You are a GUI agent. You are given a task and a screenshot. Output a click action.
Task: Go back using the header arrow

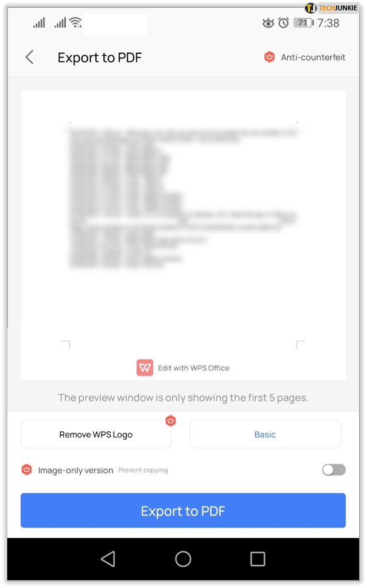click(x=30, y=57)
